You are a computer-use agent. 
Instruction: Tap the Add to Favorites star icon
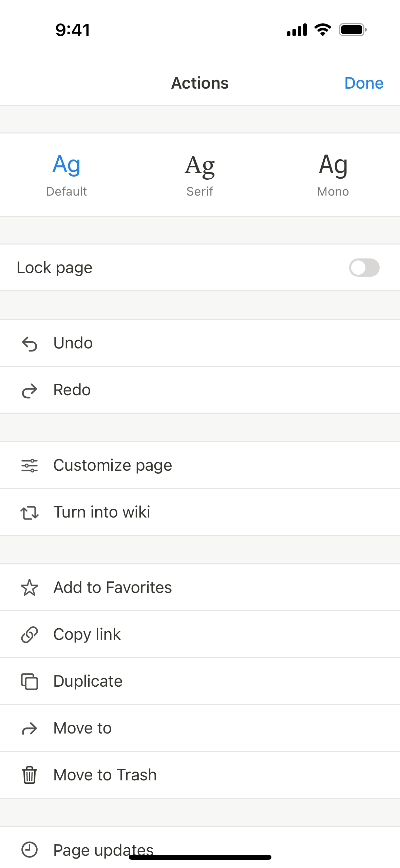click(30, 588)
